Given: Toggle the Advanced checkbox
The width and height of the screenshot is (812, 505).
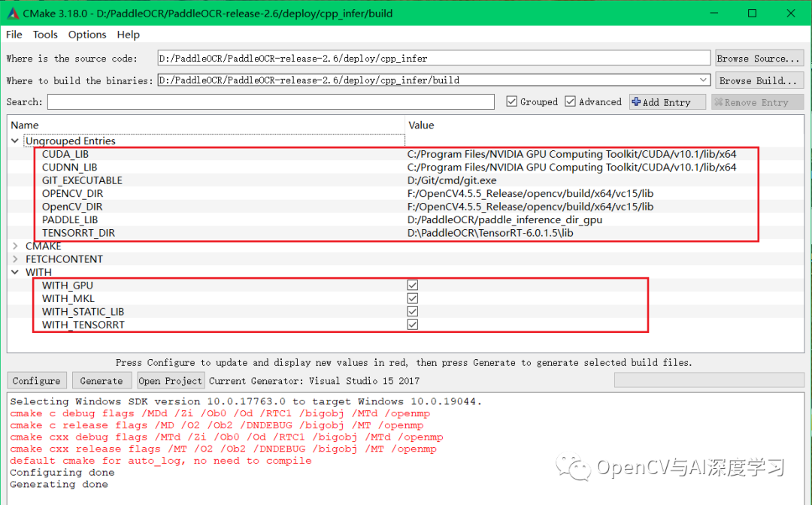Looking at the screenshot, I should [569, 101].
